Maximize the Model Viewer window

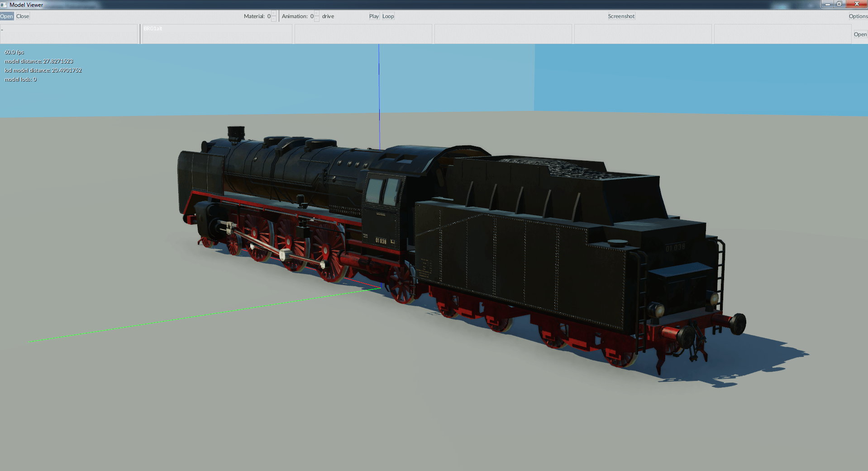click(x=839, y=4)
